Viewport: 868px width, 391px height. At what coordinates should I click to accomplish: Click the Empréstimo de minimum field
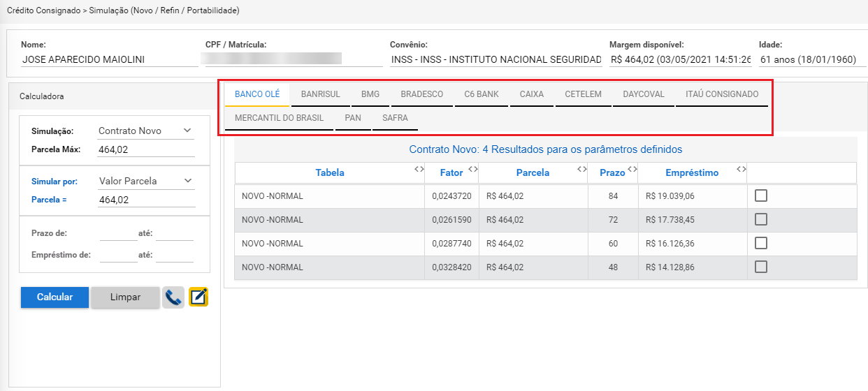click(119, 256)
